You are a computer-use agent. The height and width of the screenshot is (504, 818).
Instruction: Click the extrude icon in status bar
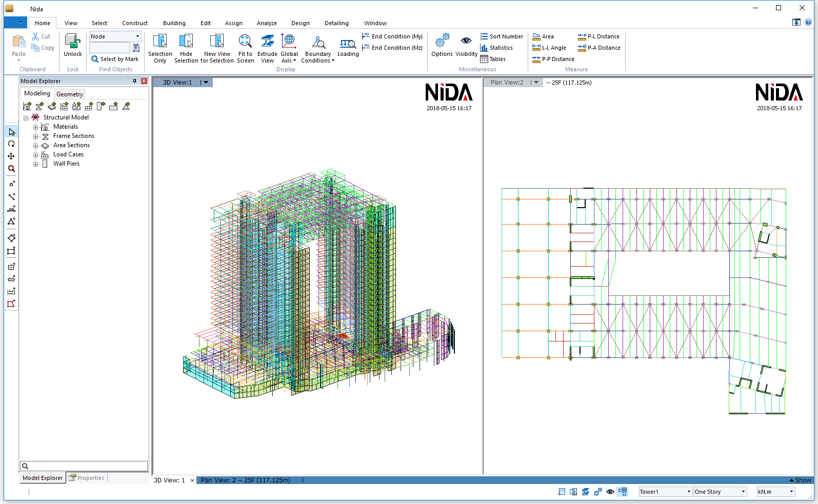(585, 492)
